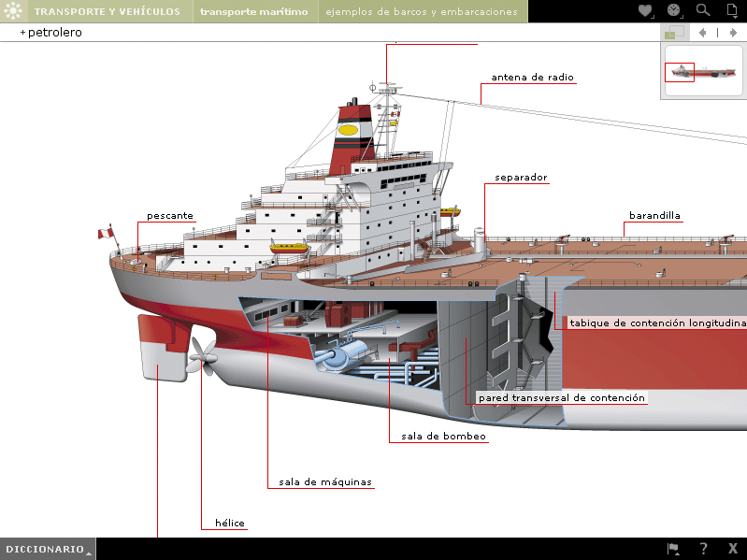Go to next image with right arrow
This screenshot has height=560, width=747.
733,33
